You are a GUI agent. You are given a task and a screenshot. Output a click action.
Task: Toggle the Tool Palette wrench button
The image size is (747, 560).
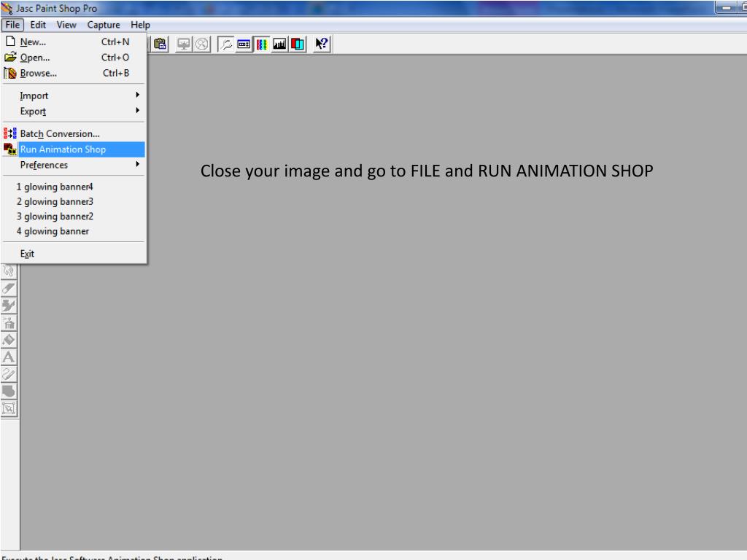click(226, 44)
